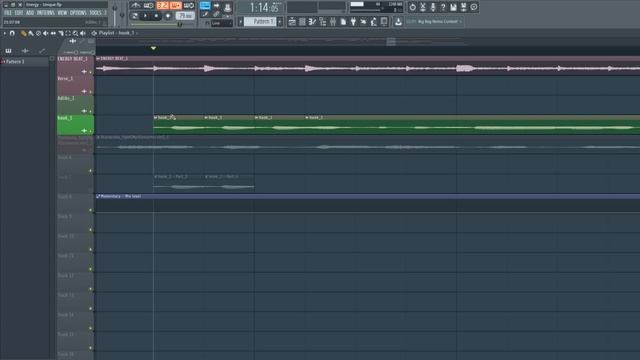Click the song position slider under transport
Image resolution: width=640 pixels, height=360 pixels.
coord(162,24)
